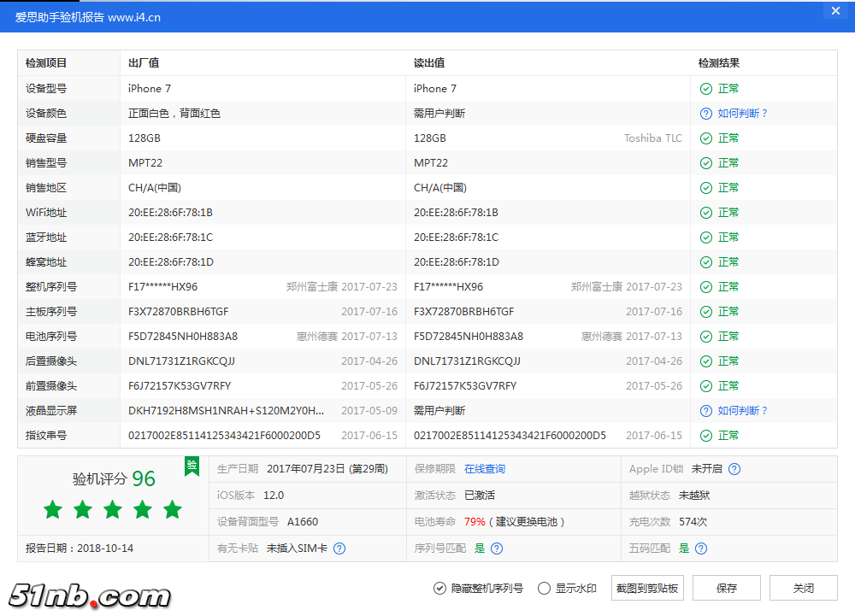Click the green 验 verified badge near the score
This screenshot has width=855, height=616.
point(192,466)
